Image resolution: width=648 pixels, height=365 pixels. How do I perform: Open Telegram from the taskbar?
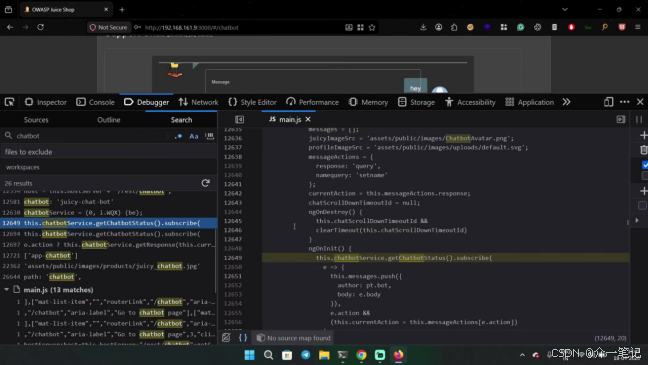tap(305, 355)
